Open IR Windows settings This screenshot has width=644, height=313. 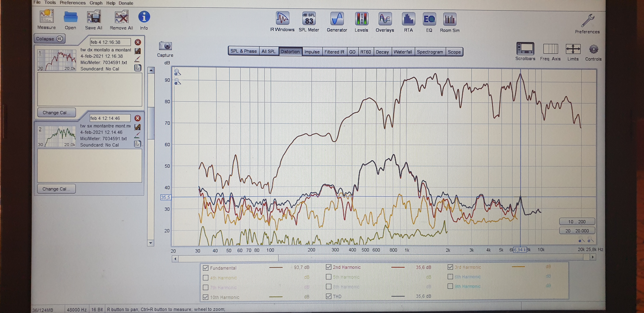(x=283, y=19)
